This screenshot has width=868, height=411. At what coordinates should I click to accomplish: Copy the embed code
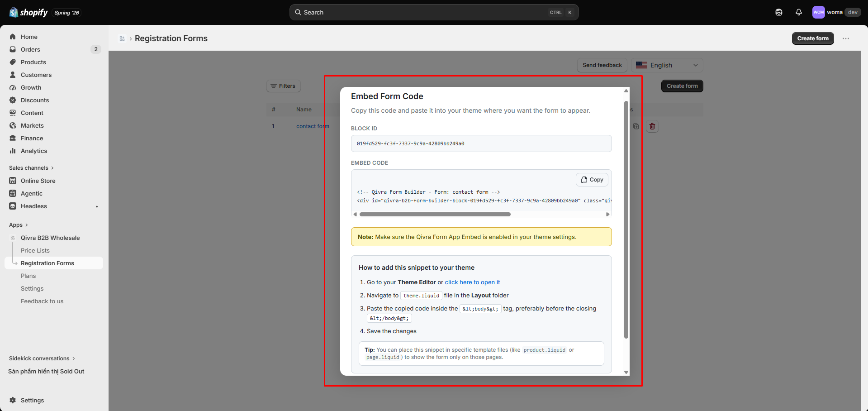pyautogui.click(x=592, y=180)
